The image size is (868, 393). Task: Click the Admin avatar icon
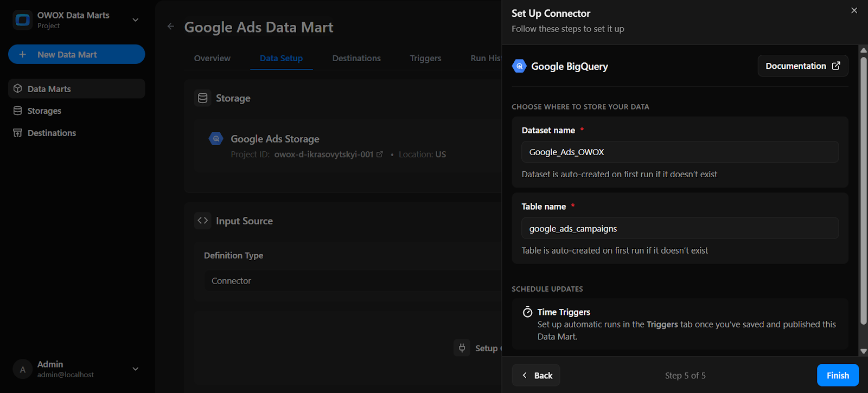tap(22, 369)
